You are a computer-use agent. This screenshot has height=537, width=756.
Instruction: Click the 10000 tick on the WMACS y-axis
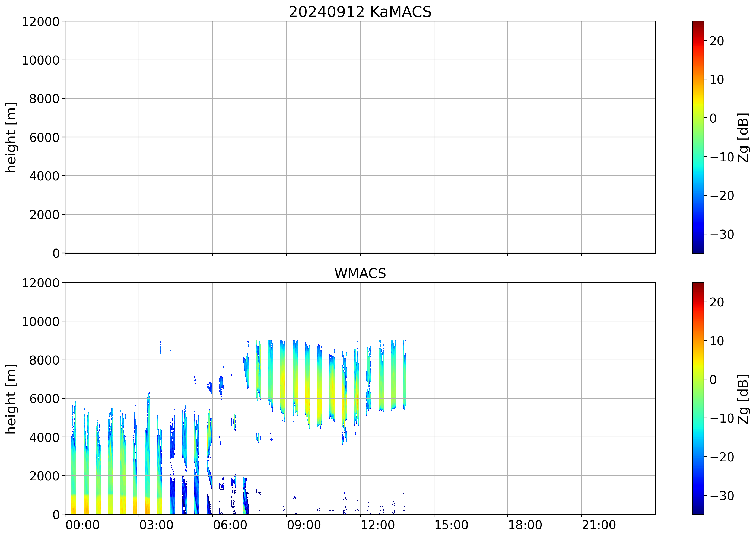point(40,321)
